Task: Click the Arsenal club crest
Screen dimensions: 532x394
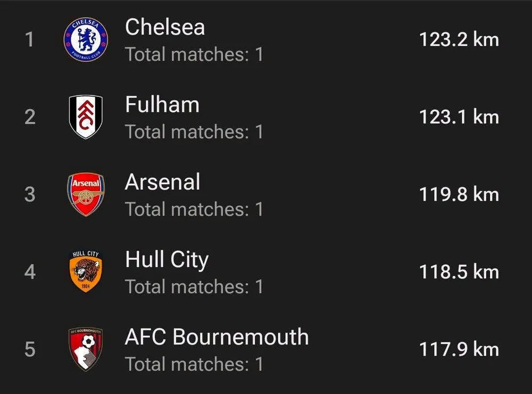Action: [86, 194]
